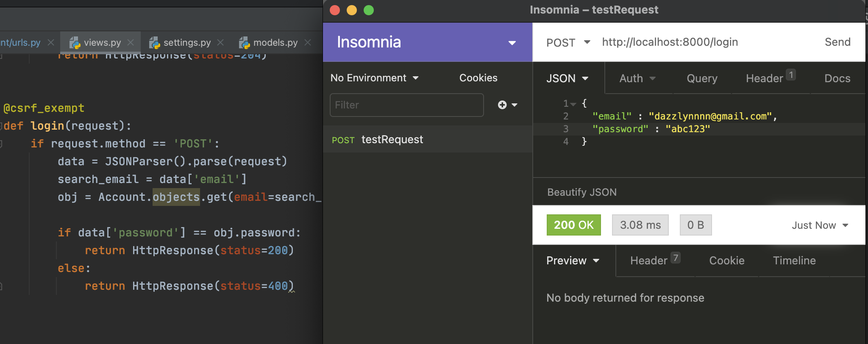Open the POST method dropdown

568,42
